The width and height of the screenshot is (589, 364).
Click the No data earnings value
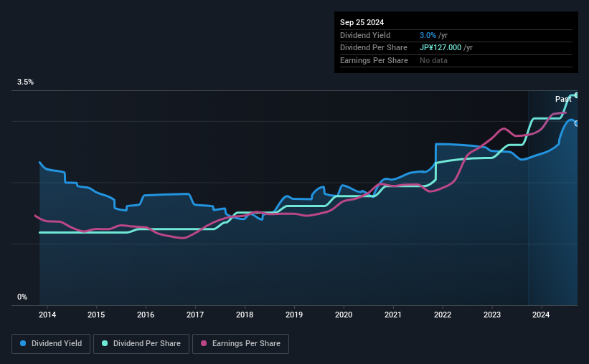point(433,60)
